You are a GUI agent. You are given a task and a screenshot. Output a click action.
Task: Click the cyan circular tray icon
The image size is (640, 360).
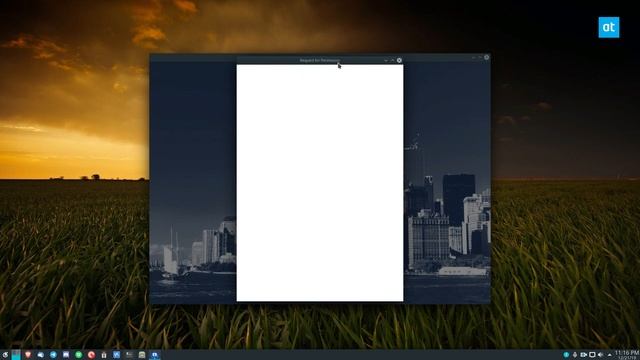(x=566, y=355)
